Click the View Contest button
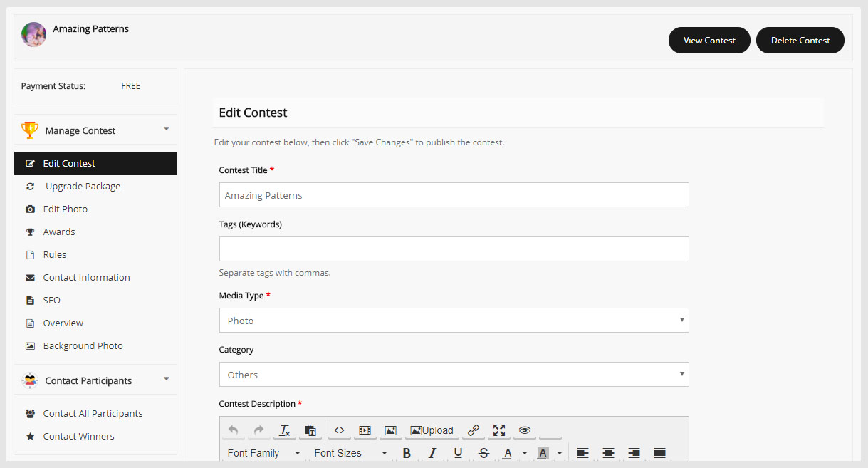868x468 pixels. tap(709, 40)
